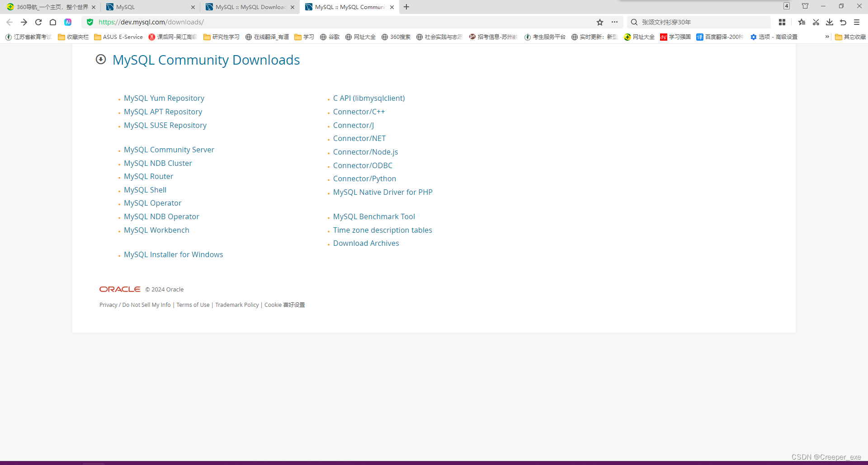The image size is (868, 465).
Task: Open MySQL Router link
Action: [148, 176]
